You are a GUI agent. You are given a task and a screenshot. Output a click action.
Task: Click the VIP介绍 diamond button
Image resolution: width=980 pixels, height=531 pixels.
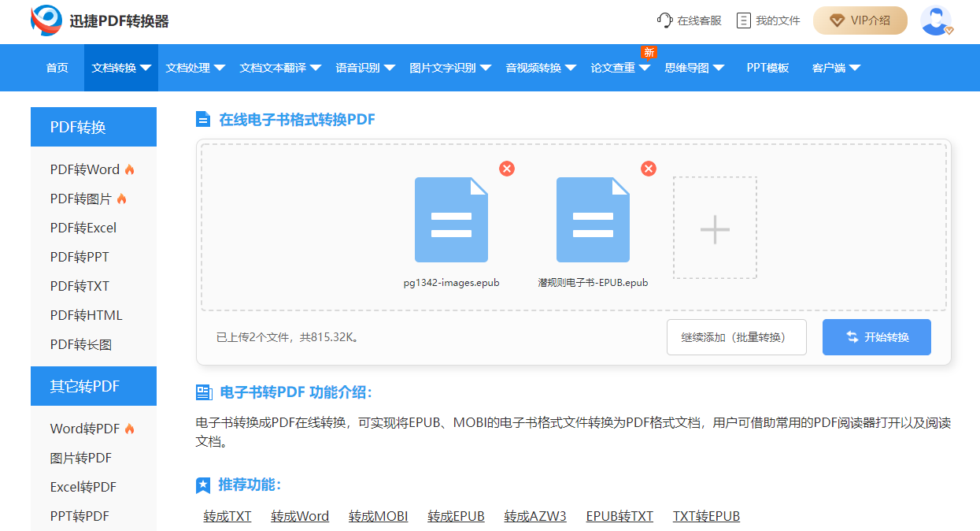(x=860, y=20)
